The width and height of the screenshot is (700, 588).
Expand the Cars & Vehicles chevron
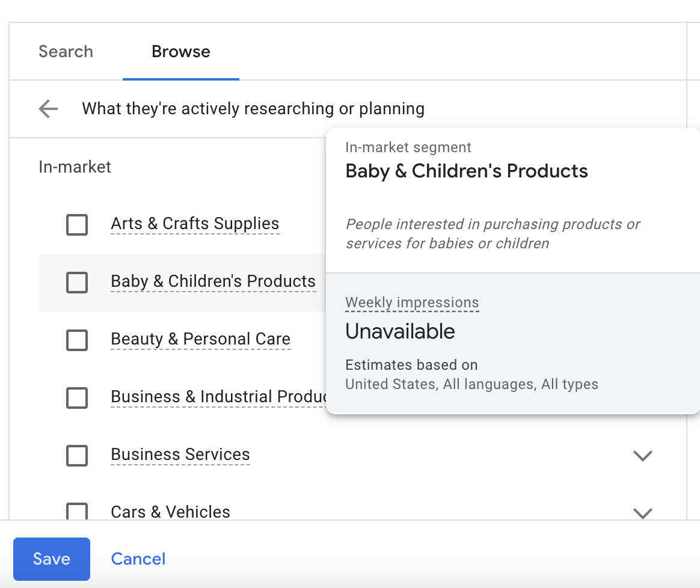(x=643, y=513)
